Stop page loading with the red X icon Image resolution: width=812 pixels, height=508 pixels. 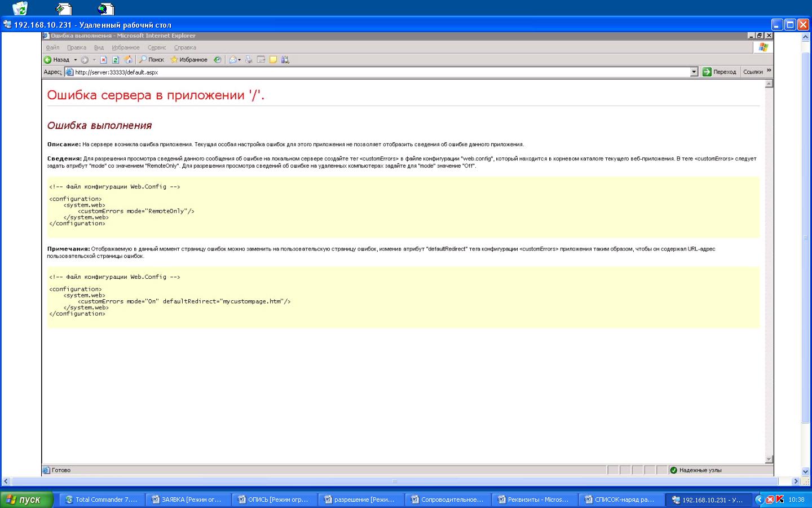(x=104, y=60)
